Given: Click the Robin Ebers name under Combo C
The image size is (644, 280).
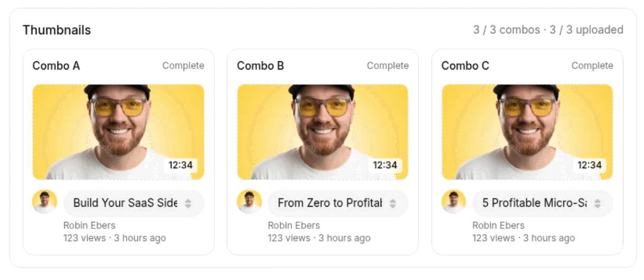Looking at the screenshot, I should [x=498, y=226].
